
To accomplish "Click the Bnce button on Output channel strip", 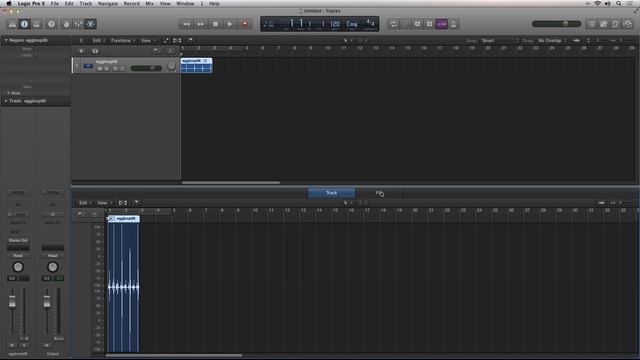I will (59, 339).
